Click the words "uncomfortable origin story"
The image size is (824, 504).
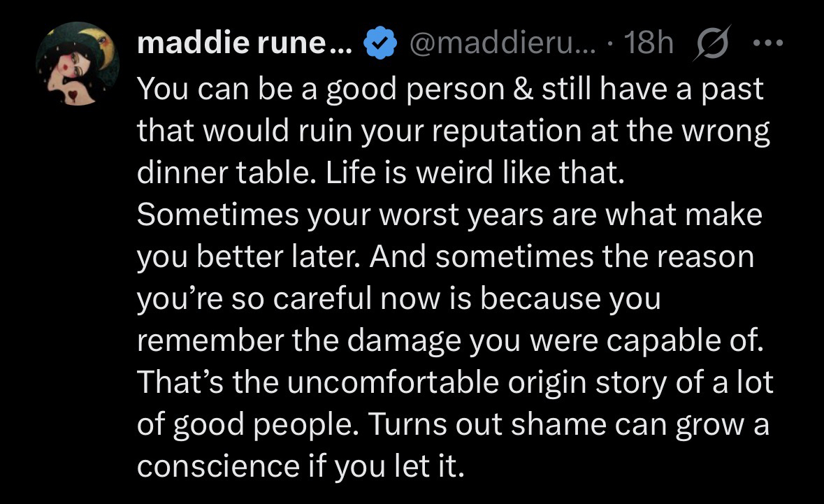(442, 383)
